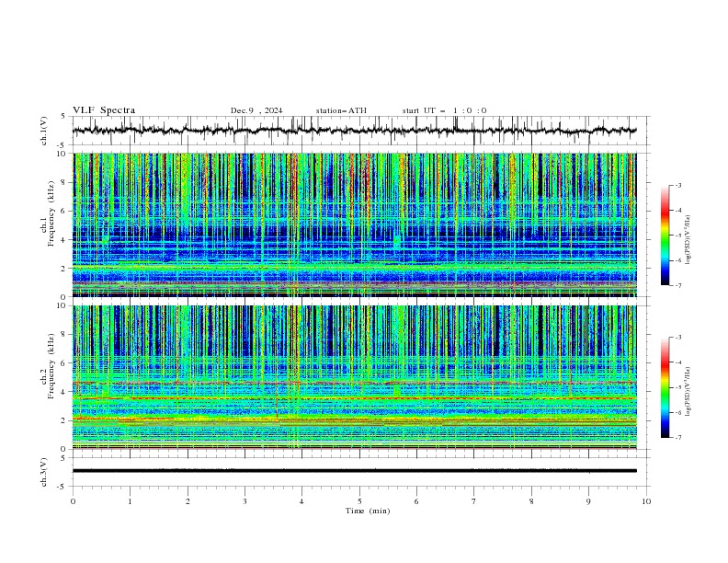Click the ch.3 voltage waveform band
The width and height of the screenshot is (728, 563).
coord(354,471)
